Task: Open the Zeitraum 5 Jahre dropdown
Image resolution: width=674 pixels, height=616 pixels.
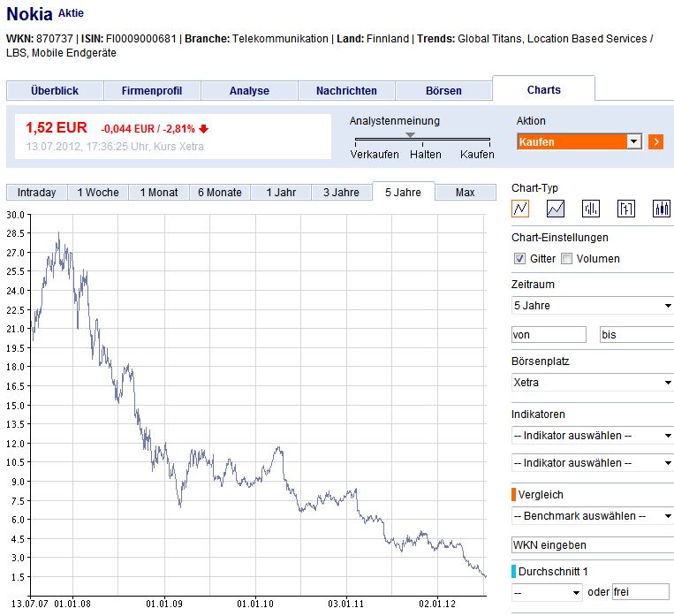Action: tap(593, 306)
